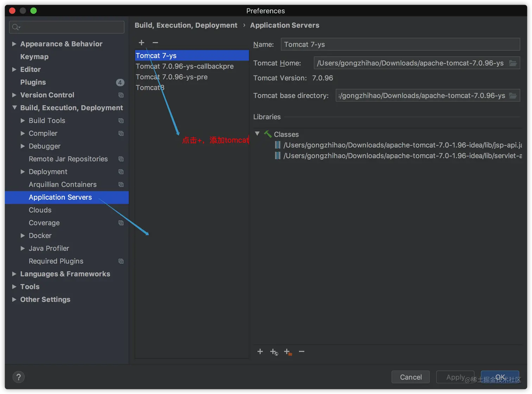
Task: Click project-level icon next to Version Control
Action: (x=121, y=95)
